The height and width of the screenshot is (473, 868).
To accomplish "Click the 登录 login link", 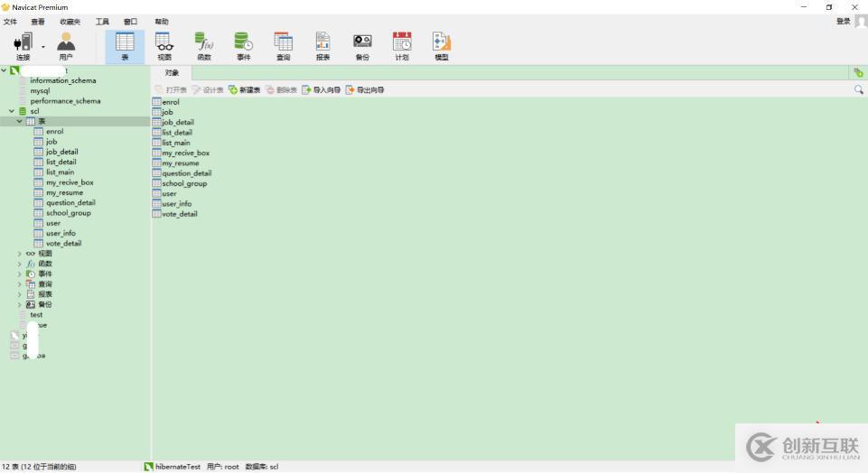I will 843,21.
